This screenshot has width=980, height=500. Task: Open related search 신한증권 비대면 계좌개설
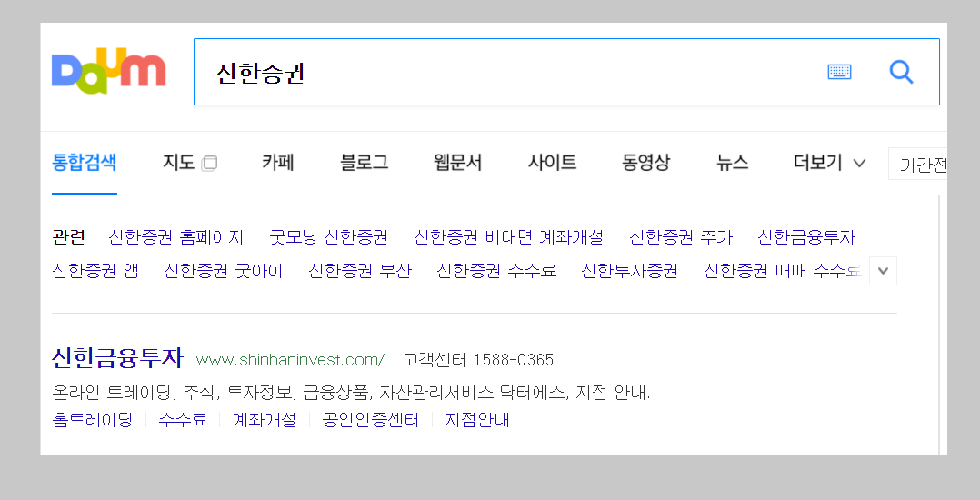point(509,237)
